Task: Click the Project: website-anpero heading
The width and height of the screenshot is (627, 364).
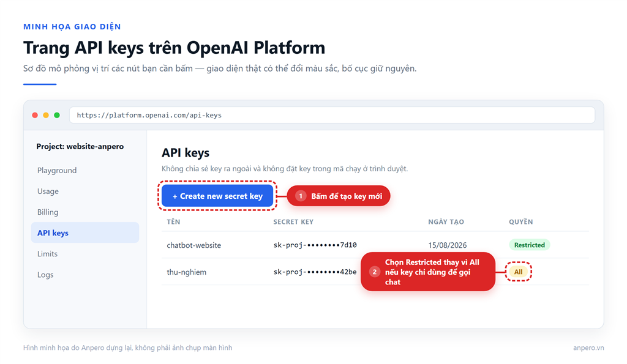Action: [x=80, y=146]
